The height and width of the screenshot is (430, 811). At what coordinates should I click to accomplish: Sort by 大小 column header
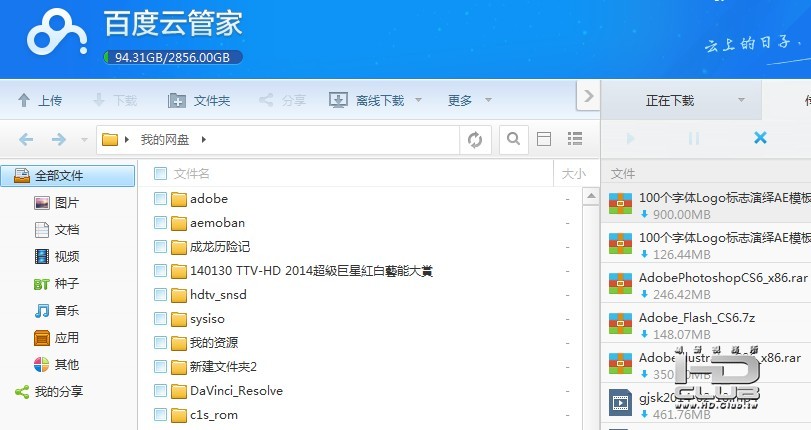point(574,174)
